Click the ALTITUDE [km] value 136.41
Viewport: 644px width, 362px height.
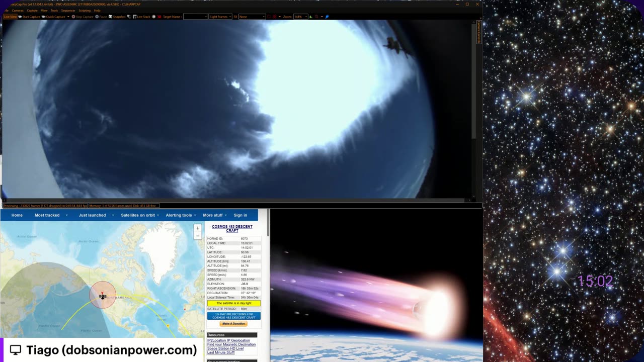tap(246, 261)
